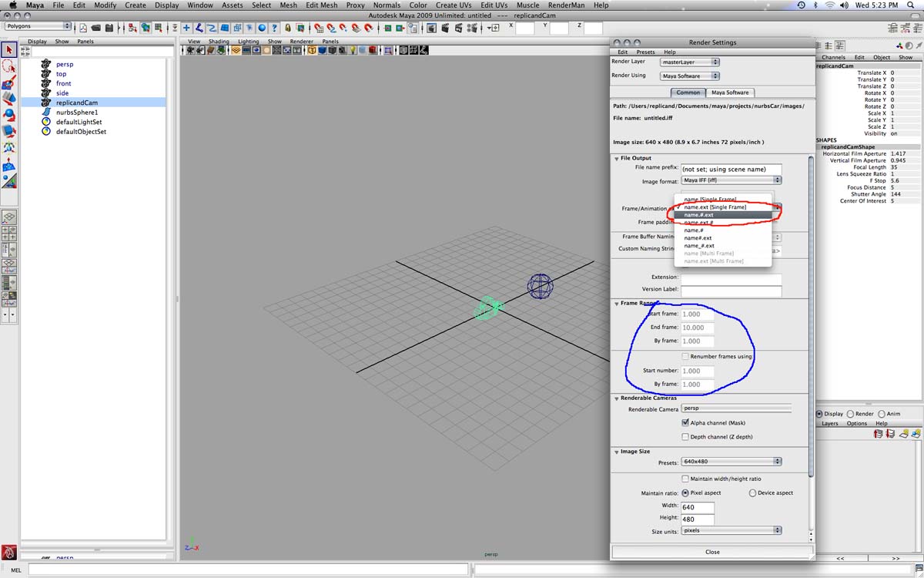Select the Device aspect radio button
Image resolution: width=924 pixels, height=578 pixels.
tap(752, 493)
